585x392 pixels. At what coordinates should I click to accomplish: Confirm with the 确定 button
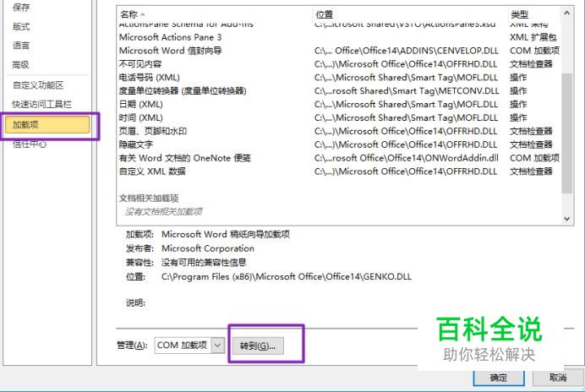499,378
